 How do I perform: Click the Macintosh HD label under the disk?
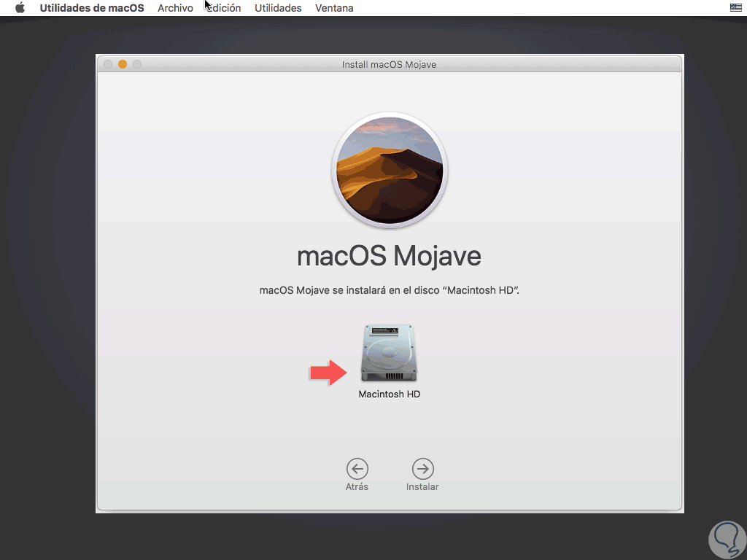click(390, 394)
